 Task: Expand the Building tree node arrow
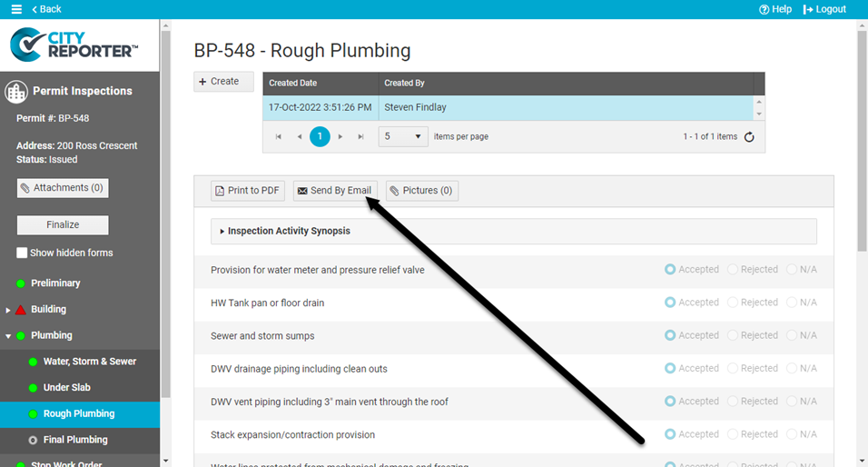tap(8, 310)
